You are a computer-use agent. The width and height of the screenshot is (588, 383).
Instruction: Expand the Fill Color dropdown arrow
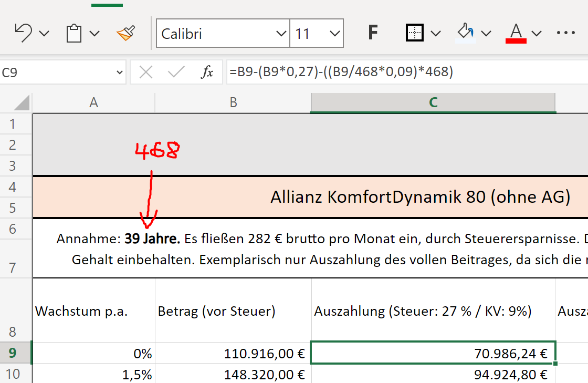[486, 34]
